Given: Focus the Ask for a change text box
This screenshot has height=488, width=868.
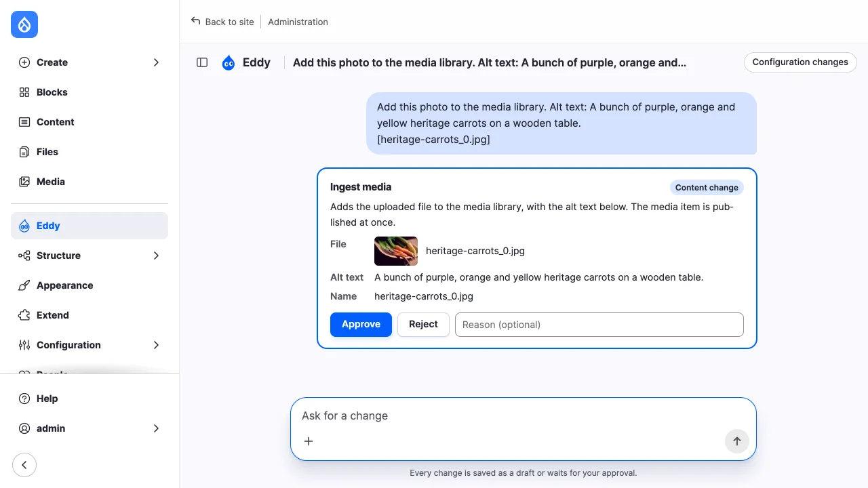Looking at the screenshot, I should click(524, 416).
